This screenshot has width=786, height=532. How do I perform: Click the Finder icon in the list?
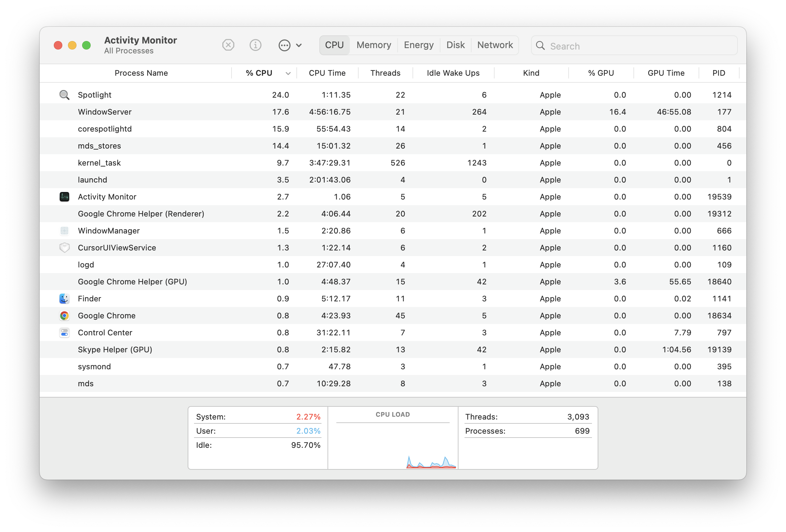click(x=64, y=299)
